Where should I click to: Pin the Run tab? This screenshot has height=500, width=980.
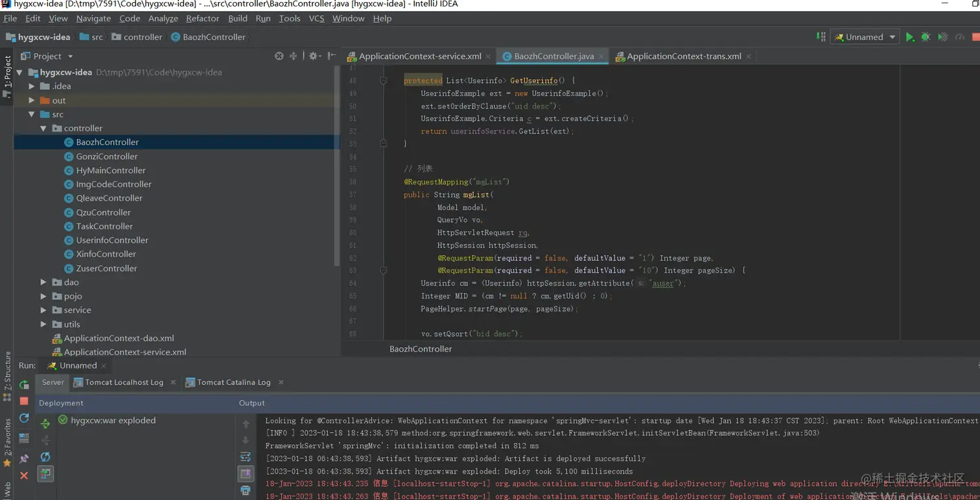(24, 459)
